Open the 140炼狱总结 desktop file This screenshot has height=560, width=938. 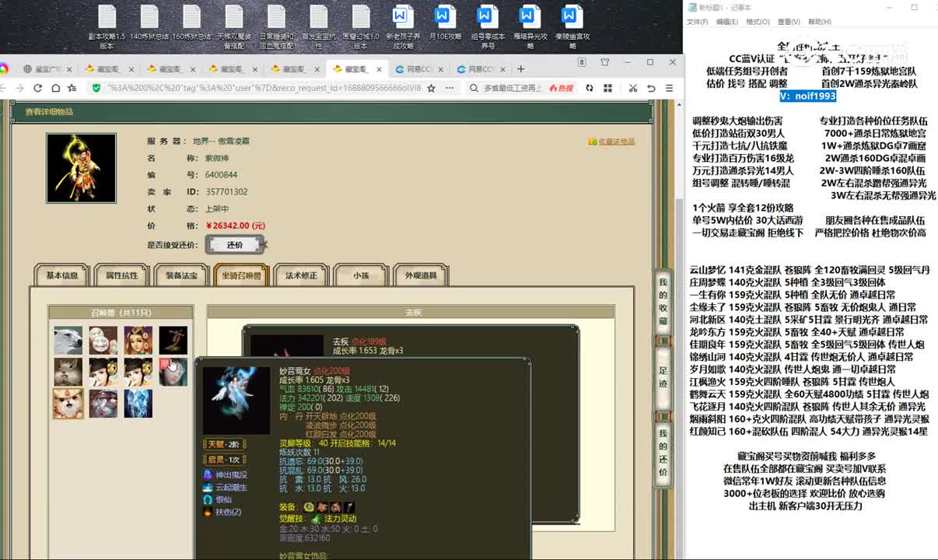click(149, 23)
